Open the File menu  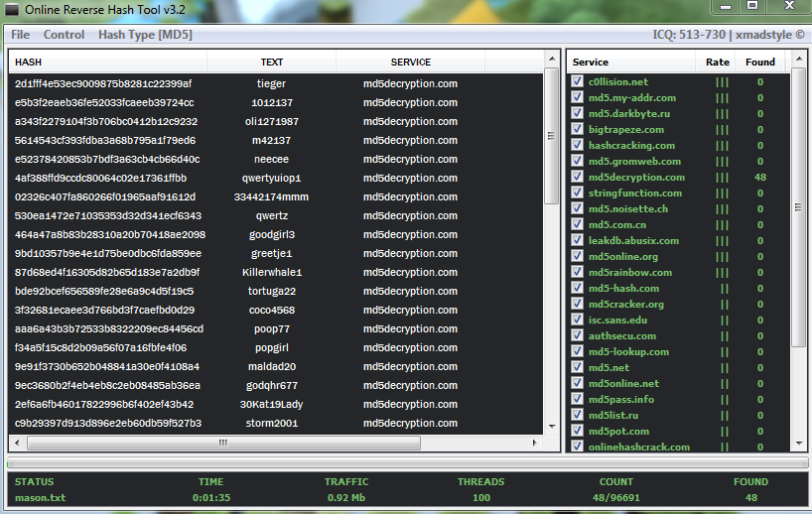point(20,35)
